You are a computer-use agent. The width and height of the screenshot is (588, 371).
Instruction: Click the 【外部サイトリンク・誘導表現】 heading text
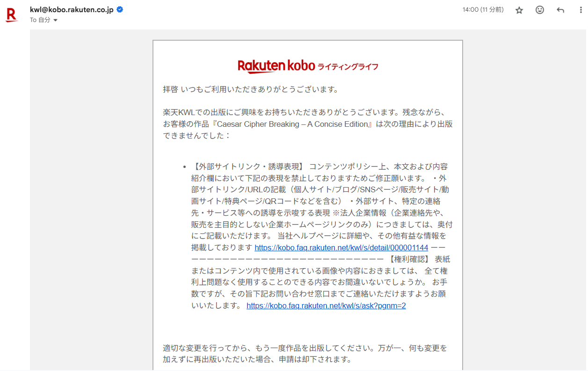248,167
